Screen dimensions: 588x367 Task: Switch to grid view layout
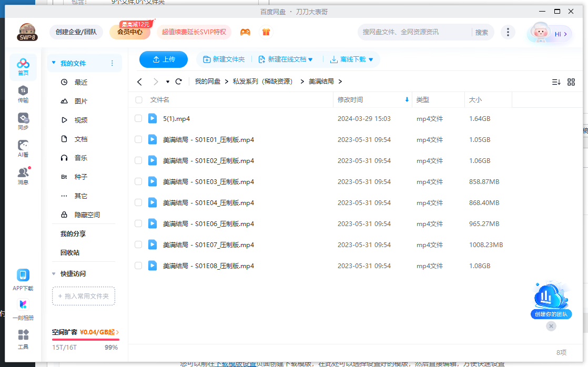click(571, 81)
